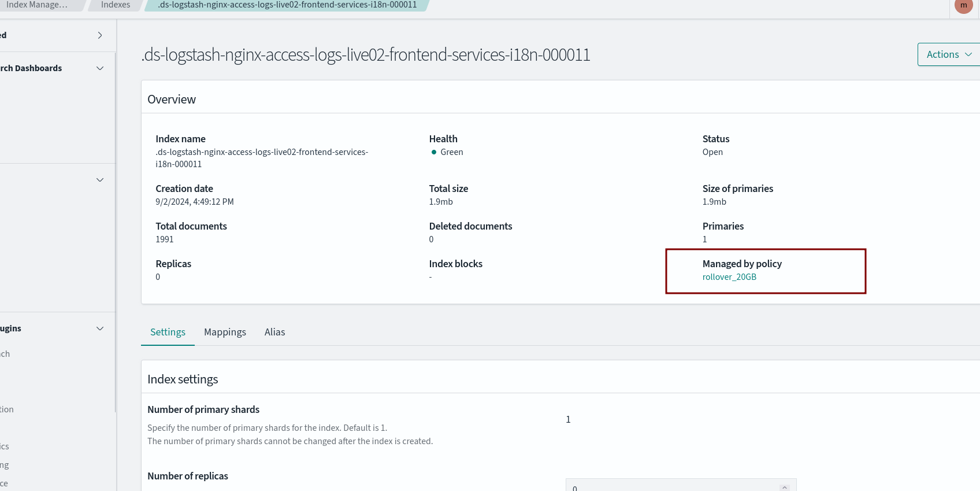The height and width of the screenshot is (491, 980).
Task: Collapse the Plugins sidebar section
Action: click(x=100, y=328)
